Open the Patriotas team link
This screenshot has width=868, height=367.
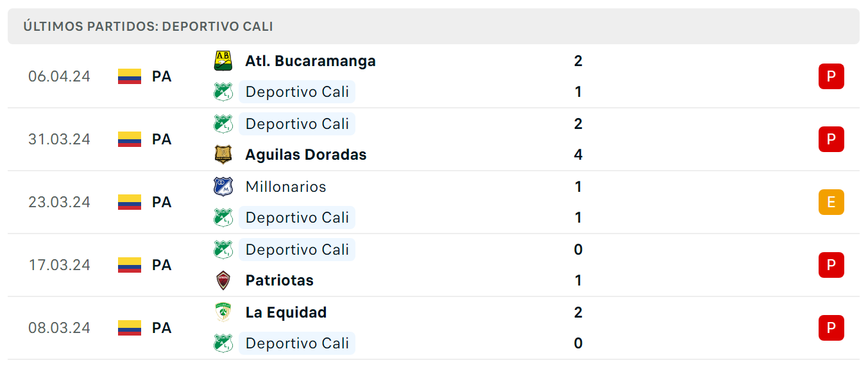(280, 280)
